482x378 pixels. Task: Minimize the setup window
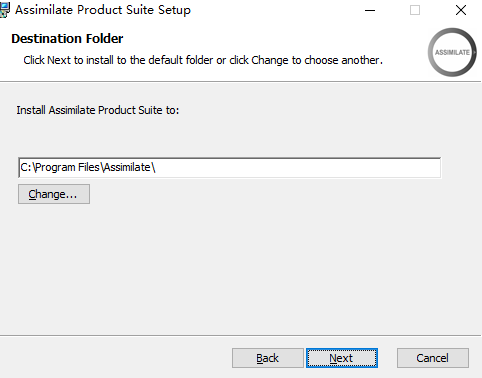click(x=370, y=10)
